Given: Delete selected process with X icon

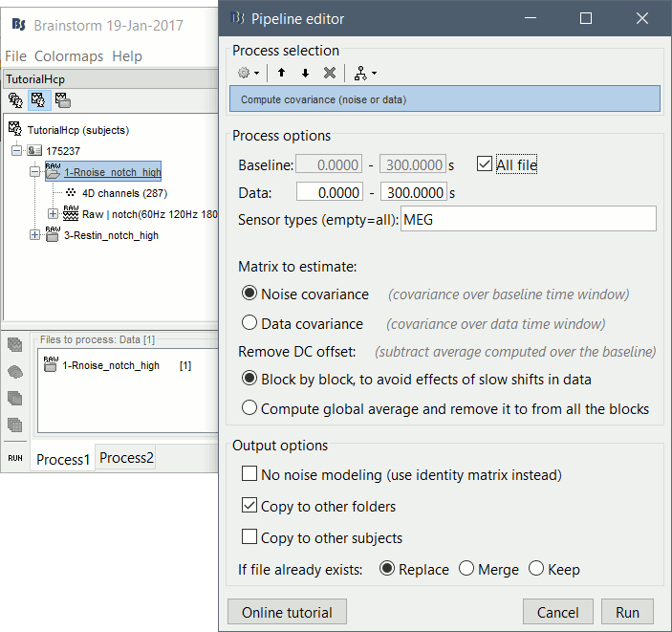Looking at the screenshot, I should tap(329, 73).
